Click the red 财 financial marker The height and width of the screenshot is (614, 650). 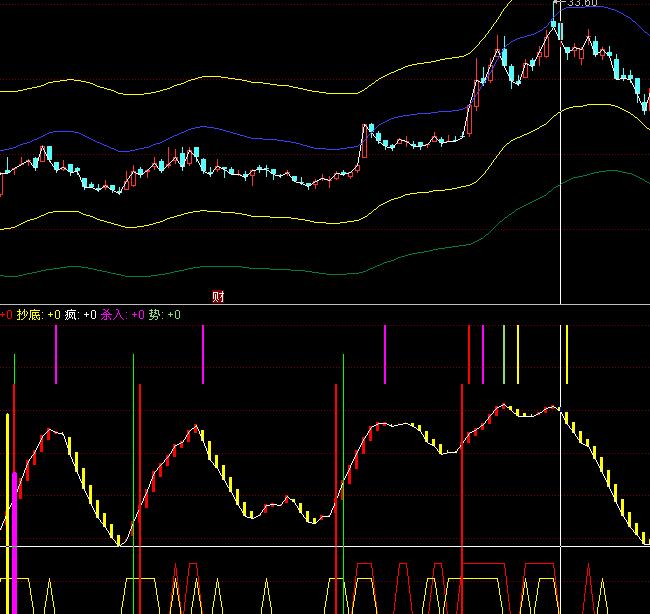click(218, 296)
